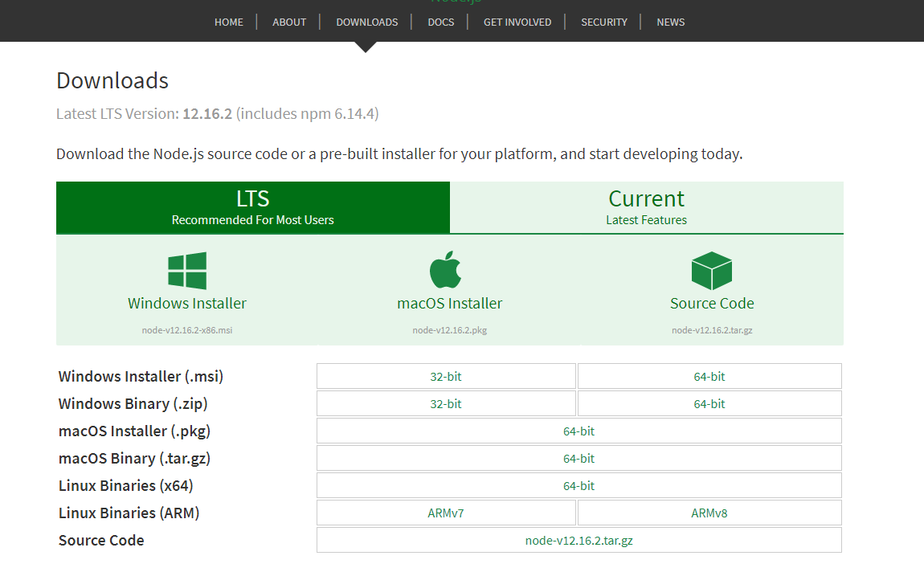The width and height of the screenshot is (924, 568).
Task: Click the 'Download the Node.js source code' paragraph
Action: 399,153
